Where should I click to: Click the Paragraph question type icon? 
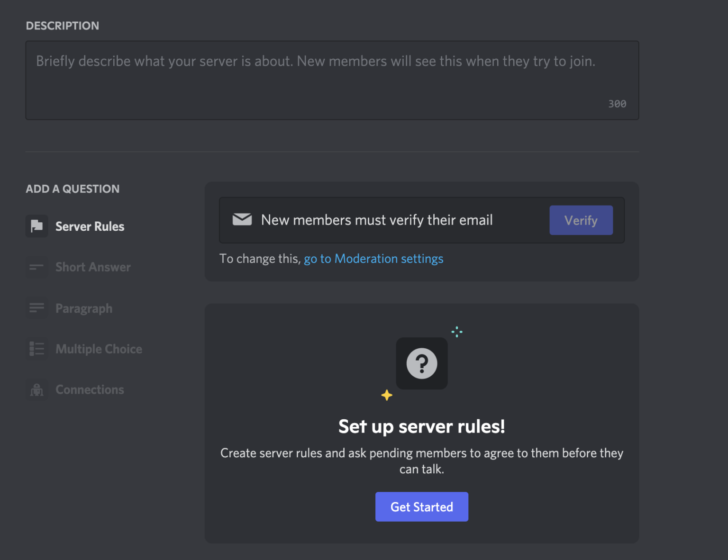[36, 308]
